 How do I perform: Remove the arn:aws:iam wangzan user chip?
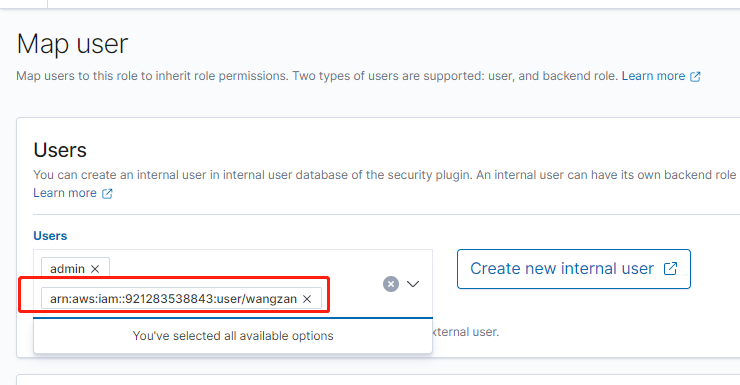pos(307,299)
